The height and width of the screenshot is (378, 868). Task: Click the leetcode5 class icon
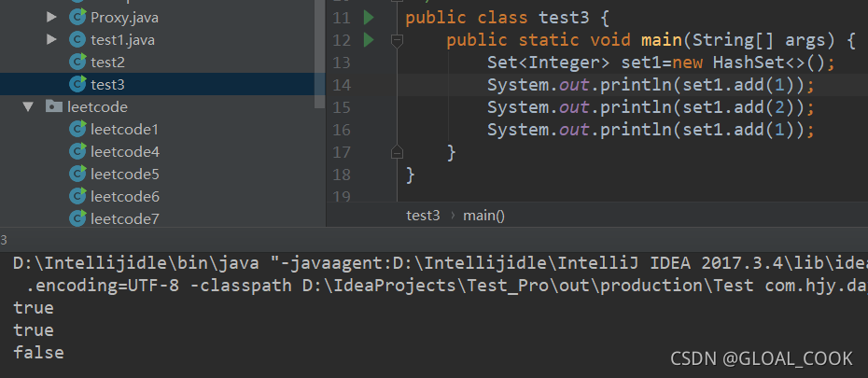coord(77,174)
